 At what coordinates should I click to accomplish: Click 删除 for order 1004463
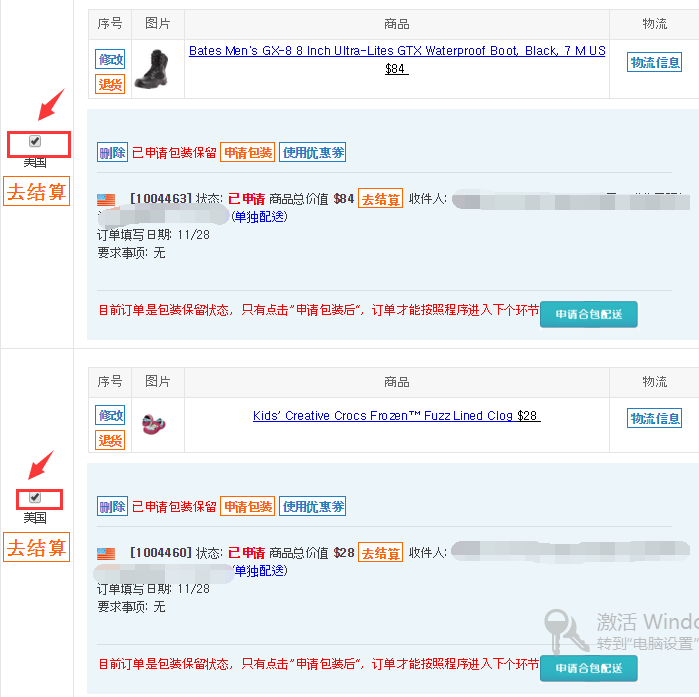pyautogui.click(x=112, y=152)
